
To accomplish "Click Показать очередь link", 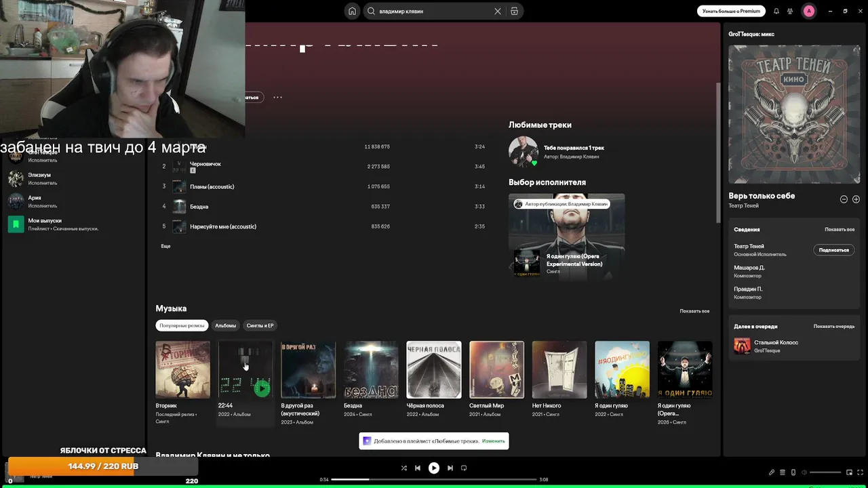I will coord(834,327).
